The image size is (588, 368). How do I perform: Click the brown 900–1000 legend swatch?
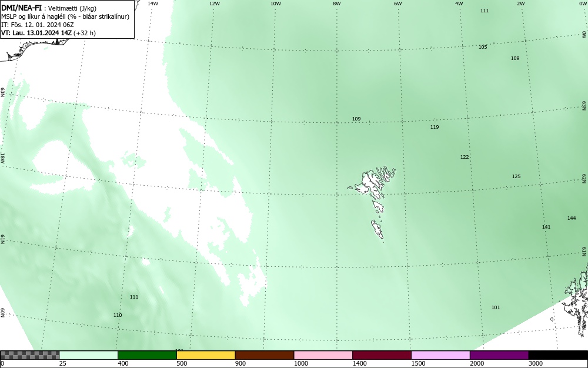265,355
